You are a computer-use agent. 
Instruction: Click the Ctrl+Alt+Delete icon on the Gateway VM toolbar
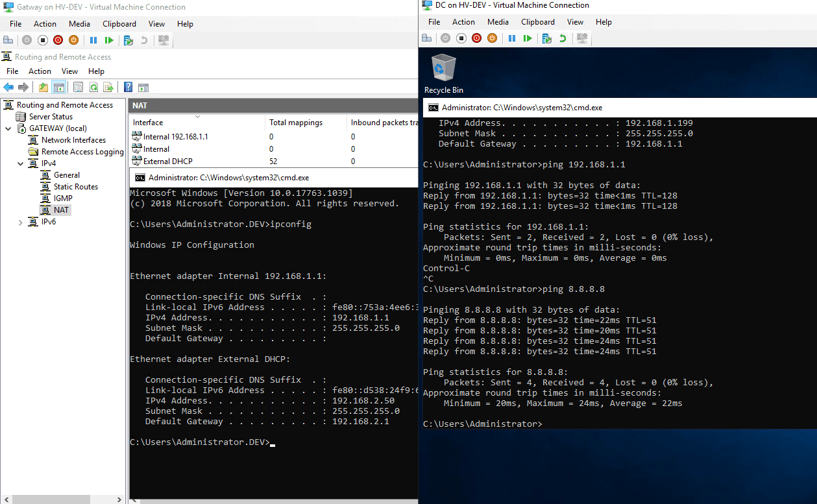[8, 40]
